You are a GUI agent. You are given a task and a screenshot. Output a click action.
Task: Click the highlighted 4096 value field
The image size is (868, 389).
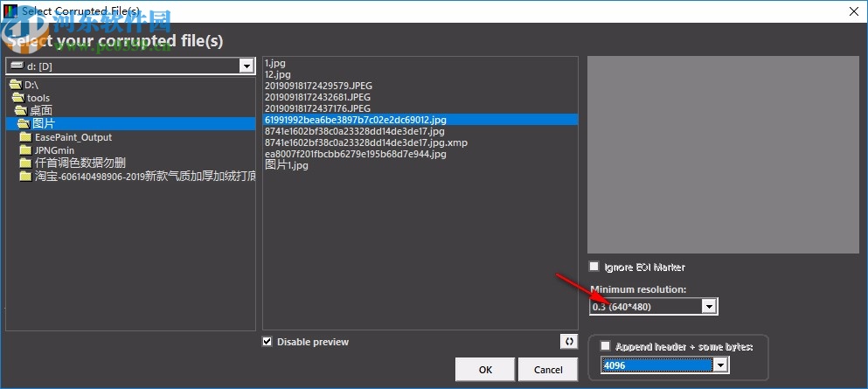click(656, 365)
